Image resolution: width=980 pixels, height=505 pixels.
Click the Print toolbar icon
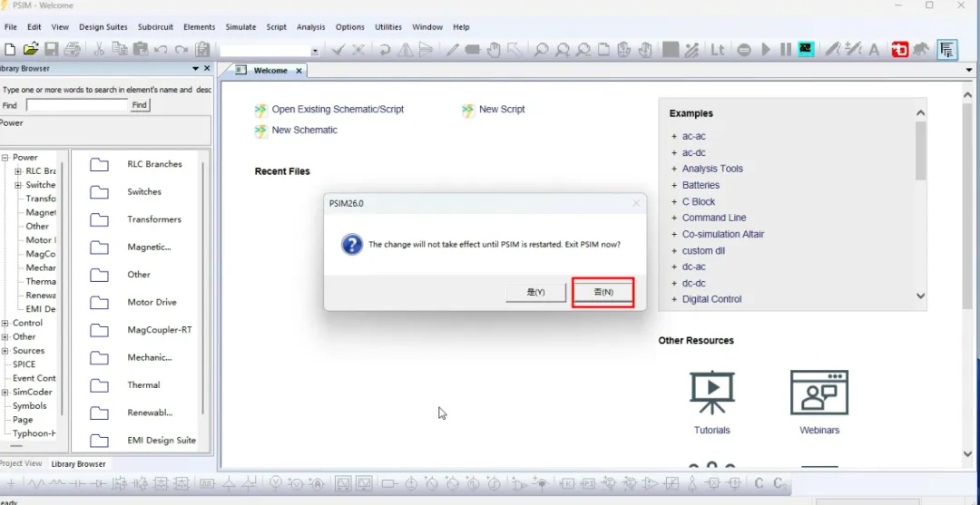click(x=72, y=49)
